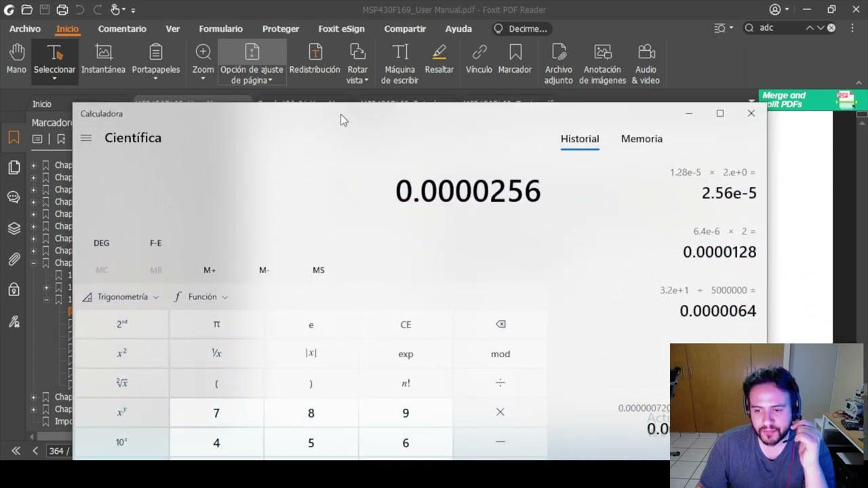
Task: Open the Archivo menu
Action: click(x=25, y=28)
